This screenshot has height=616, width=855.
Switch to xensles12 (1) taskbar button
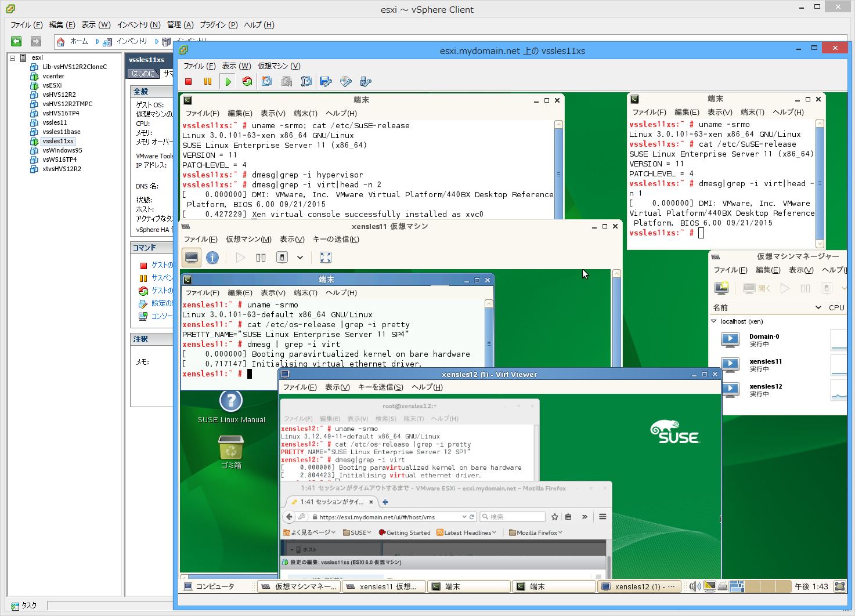(639, 586)
